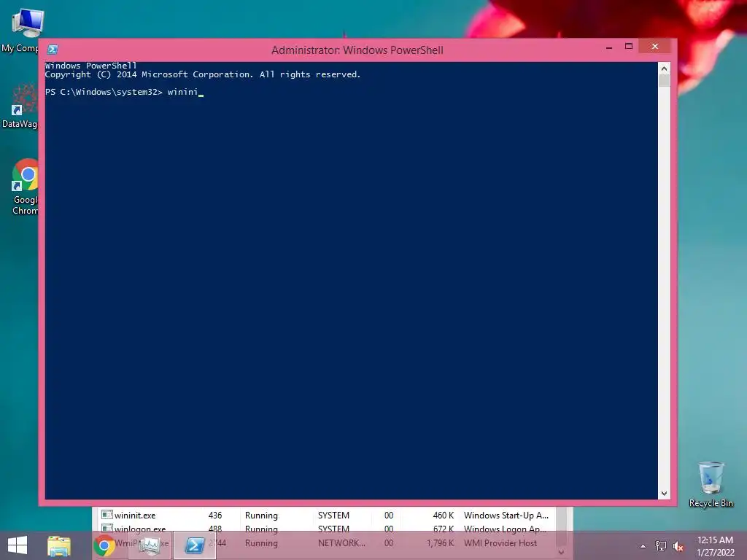Show hidden system tray icons arrow
Viewport: 747px width, 560px height.
[x=643, y=546]
